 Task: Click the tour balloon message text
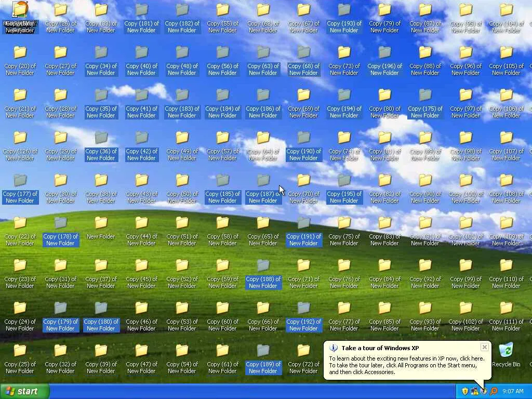(x=406, y=365)
